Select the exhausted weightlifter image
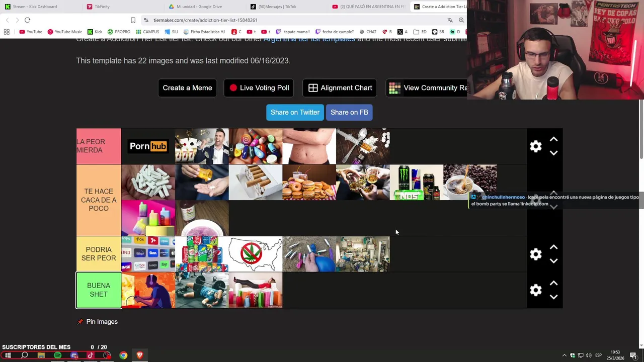The image size is (644, 362). tap(202, 290)
